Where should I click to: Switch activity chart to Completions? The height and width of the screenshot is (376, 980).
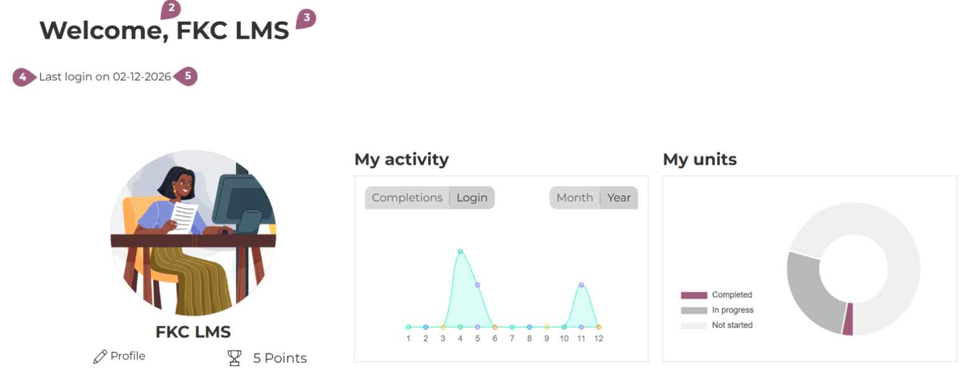(407, 198)
